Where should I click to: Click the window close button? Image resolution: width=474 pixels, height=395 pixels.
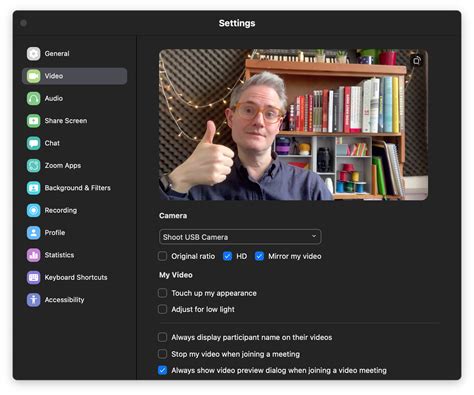point(23,23)
